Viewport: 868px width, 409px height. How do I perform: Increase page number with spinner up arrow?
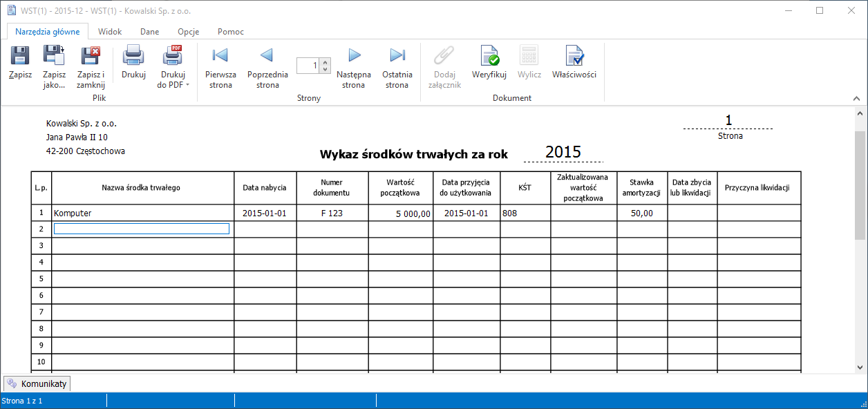(326, 62)
